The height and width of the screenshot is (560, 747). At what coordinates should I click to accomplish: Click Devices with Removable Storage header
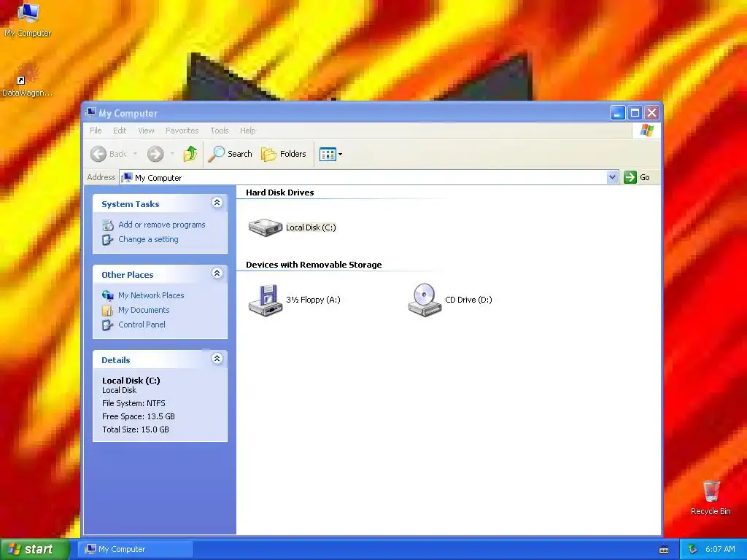pos(314,265)
